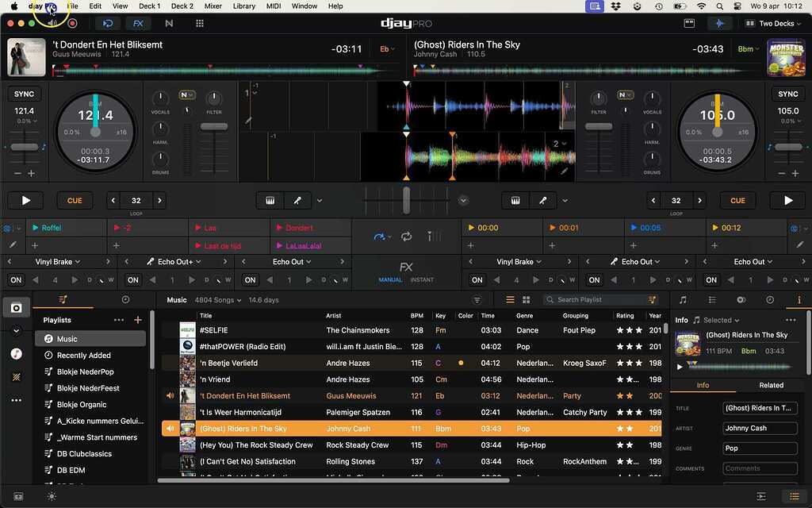
Task: Play the right deck
Action: pyautogui.click(x=787, y=200)
